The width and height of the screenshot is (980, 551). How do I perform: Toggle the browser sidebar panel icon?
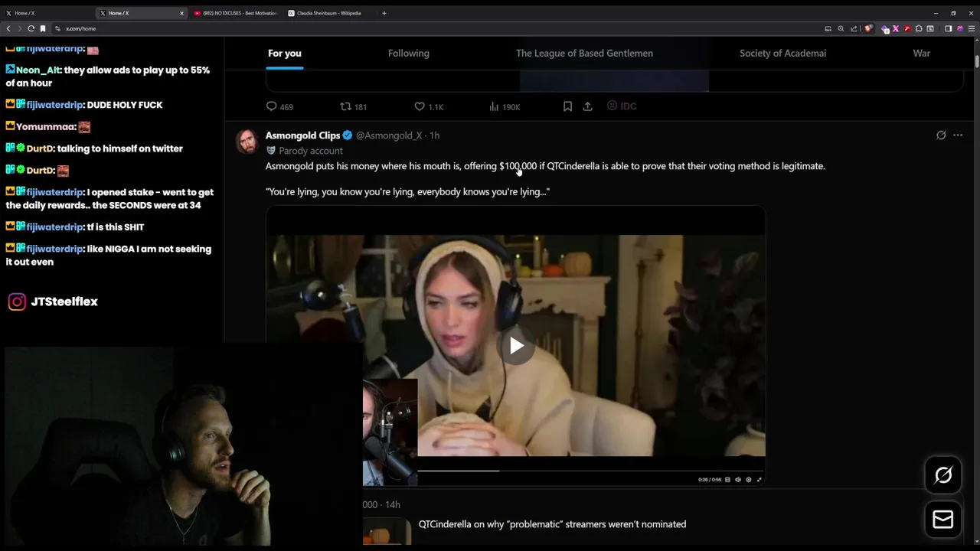tap(948, 28)
